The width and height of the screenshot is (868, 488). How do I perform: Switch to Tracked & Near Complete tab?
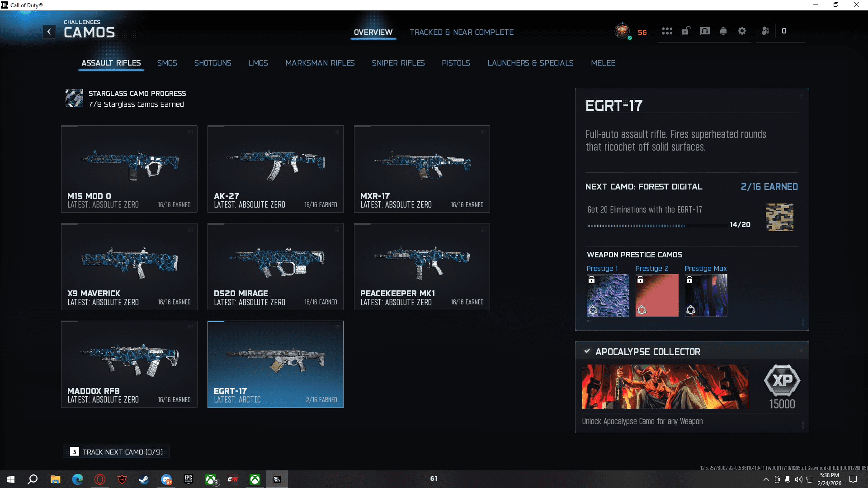[461, 32]
